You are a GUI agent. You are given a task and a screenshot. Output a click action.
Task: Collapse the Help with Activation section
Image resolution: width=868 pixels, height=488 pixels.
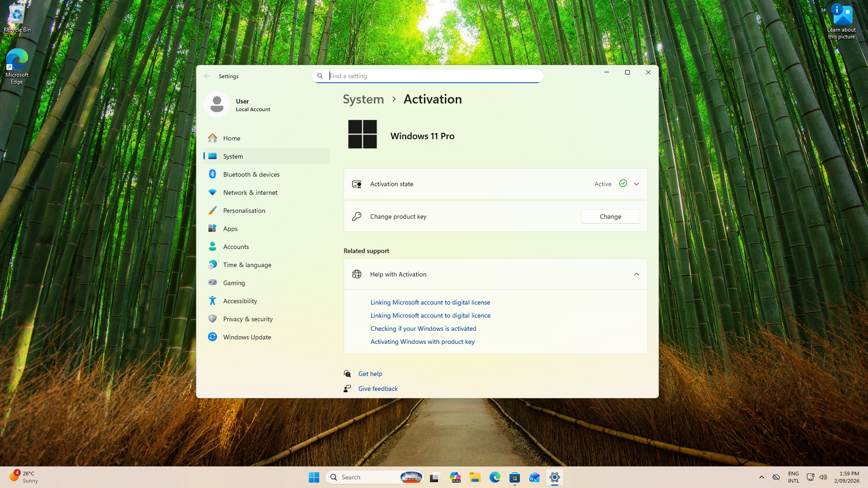tap(636, 274)
